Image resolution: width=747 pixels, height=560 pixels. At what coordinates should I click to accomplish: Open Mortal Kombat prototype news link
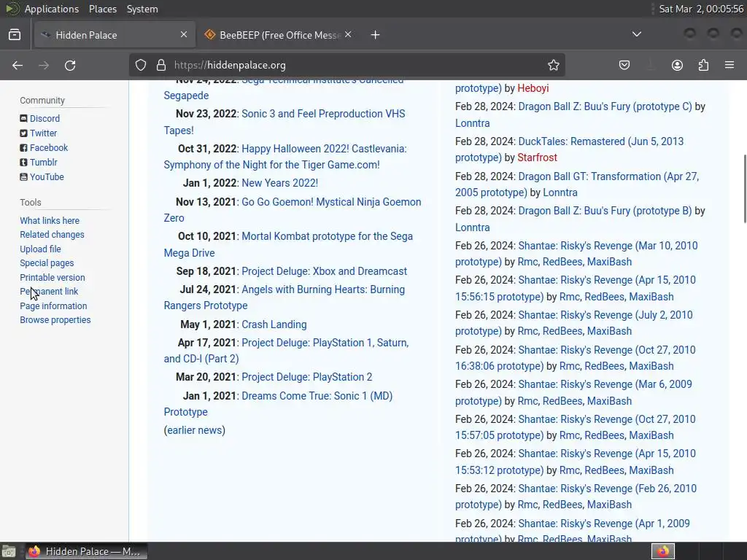[x=327, y=236]
